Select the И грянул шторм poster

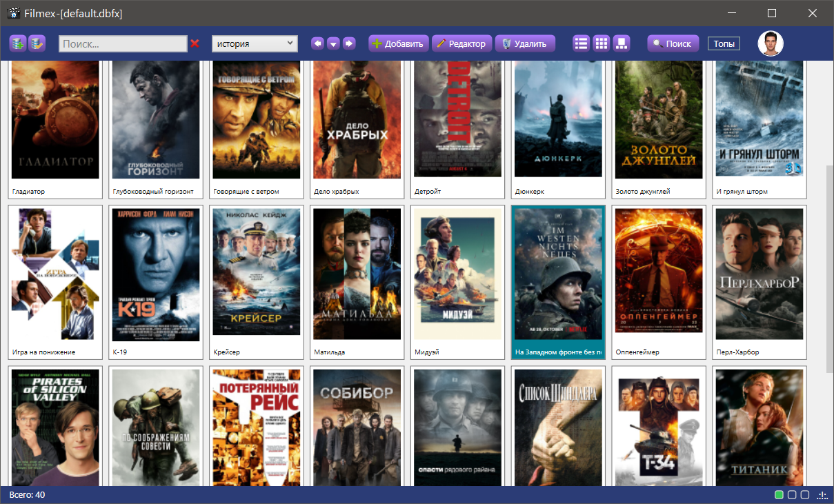pos(760,119)
